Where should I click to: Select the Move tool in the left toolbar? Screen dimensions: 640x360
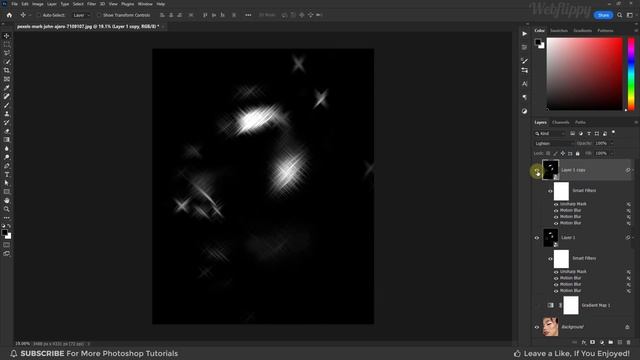coord(7,36)
